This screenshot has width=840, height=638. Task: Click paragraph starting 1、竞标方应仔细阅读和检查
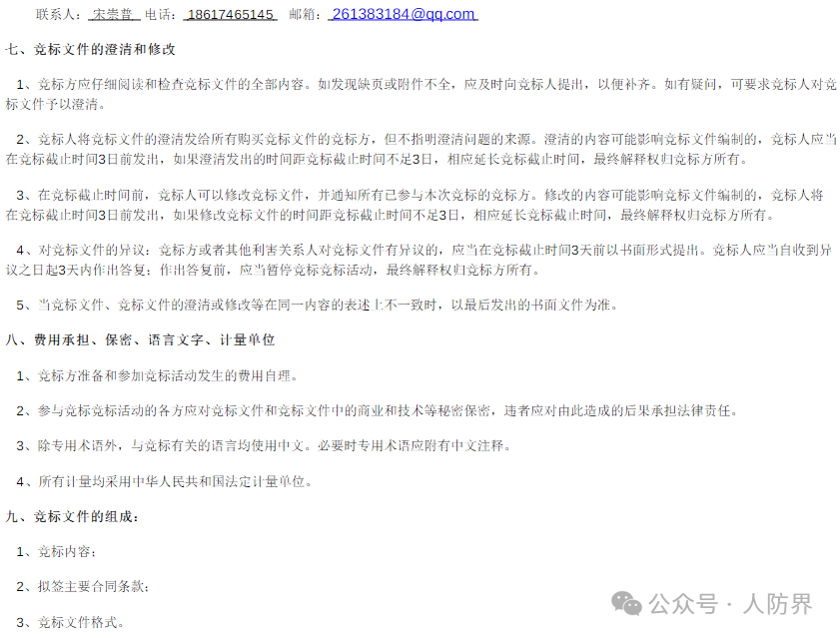(x=420, y=94)
